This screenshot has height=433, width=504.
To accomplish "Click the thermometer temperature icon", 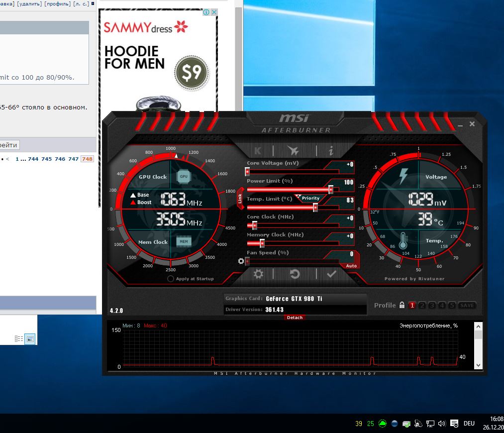I will [403, 241].
